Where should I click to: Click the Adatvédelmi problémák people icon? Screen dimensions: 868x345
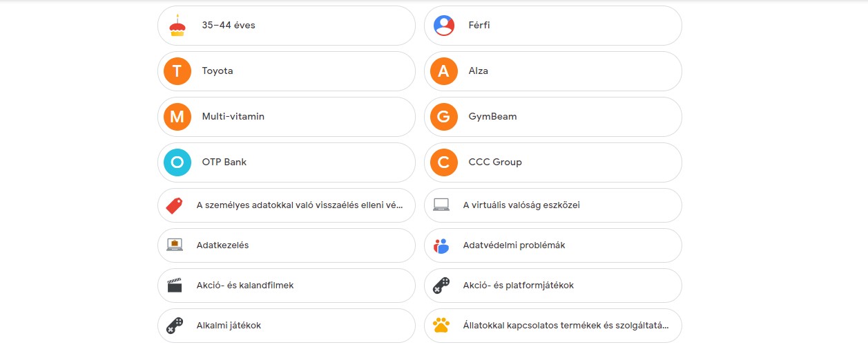[x=441, y=245]
